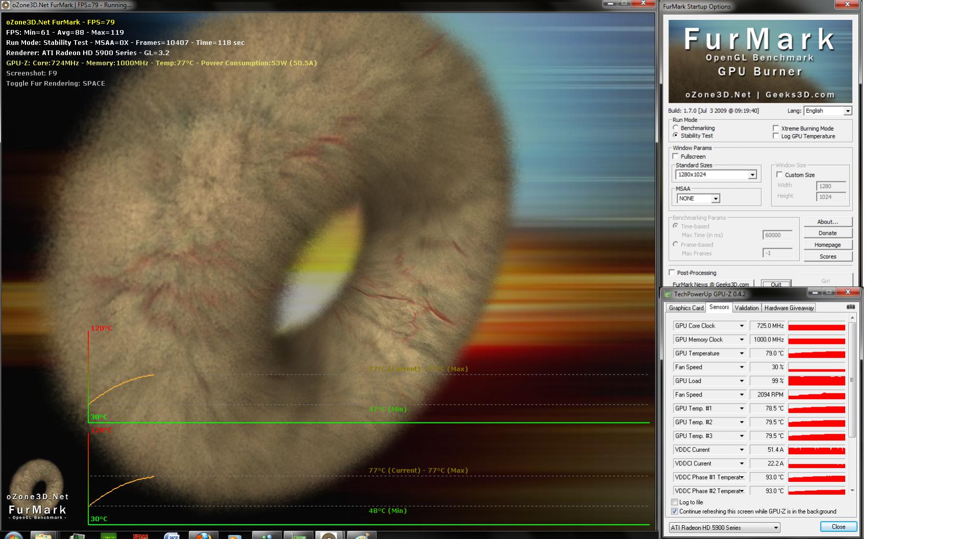Click the GPU-Z sensors scrollbar thumb
980x539 pixels.
click(852, 380)
